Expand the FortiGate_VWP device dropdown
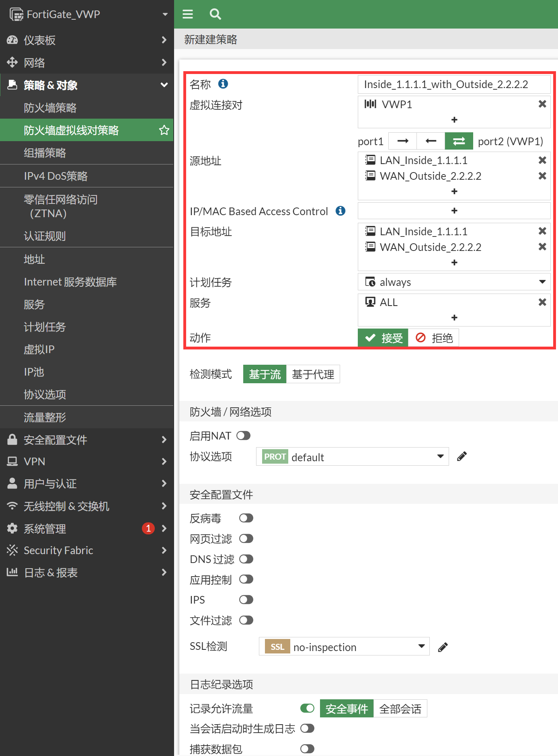The height and width of the screenshot is (756, 558). tap(165, 14)
